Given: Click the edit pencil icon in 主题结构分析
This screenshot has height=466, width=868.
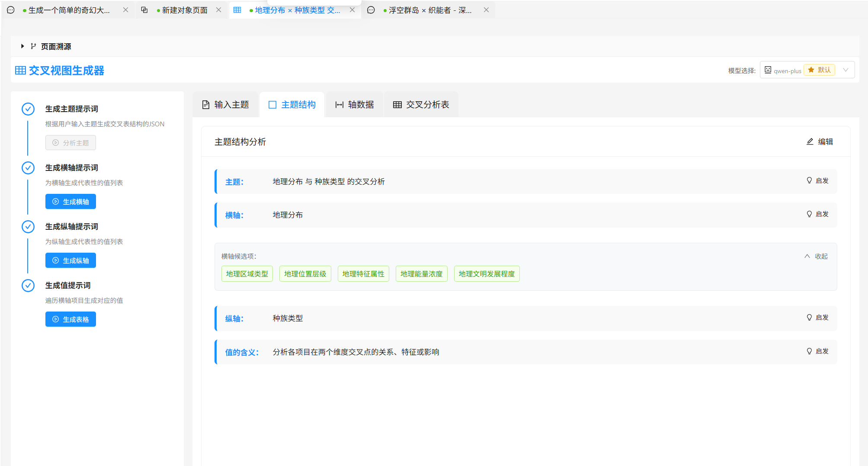Looking at the screenshot, I should [810, 141].
